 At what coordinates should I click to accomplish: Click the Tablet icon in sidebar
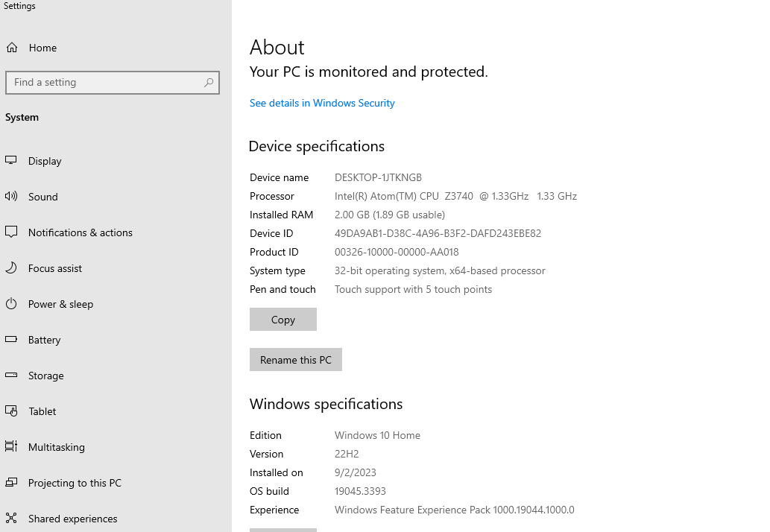tap(11, 411)
